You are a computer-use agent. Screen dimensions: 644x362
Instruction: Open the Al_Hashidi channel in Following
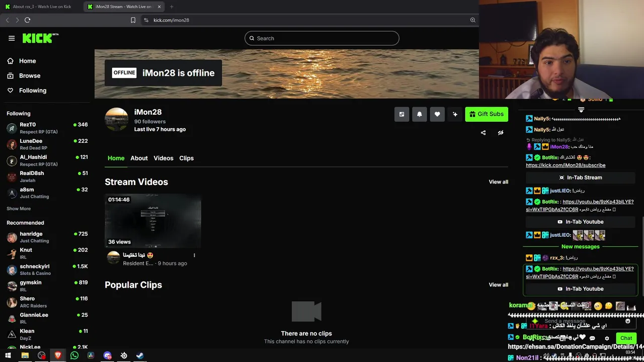coord(47,160)
